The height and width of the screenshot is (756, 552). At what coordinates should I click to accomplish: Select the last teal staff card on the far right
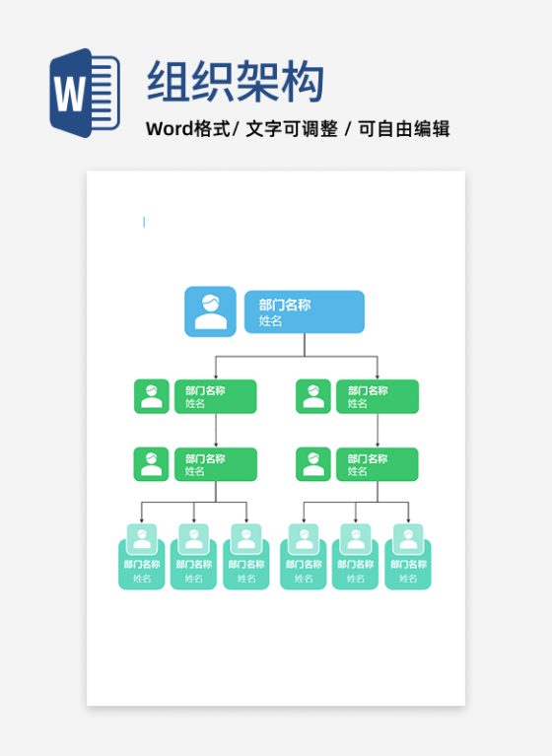(x=408, y=556)
